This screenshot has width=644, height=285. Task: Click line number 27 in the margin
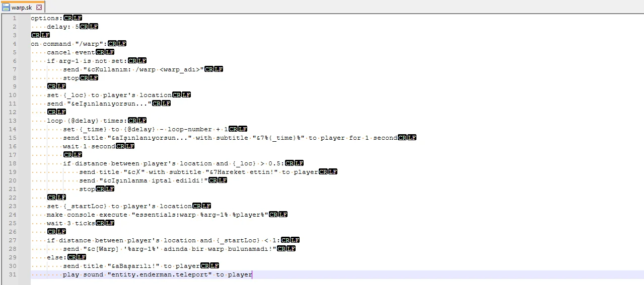13,240
